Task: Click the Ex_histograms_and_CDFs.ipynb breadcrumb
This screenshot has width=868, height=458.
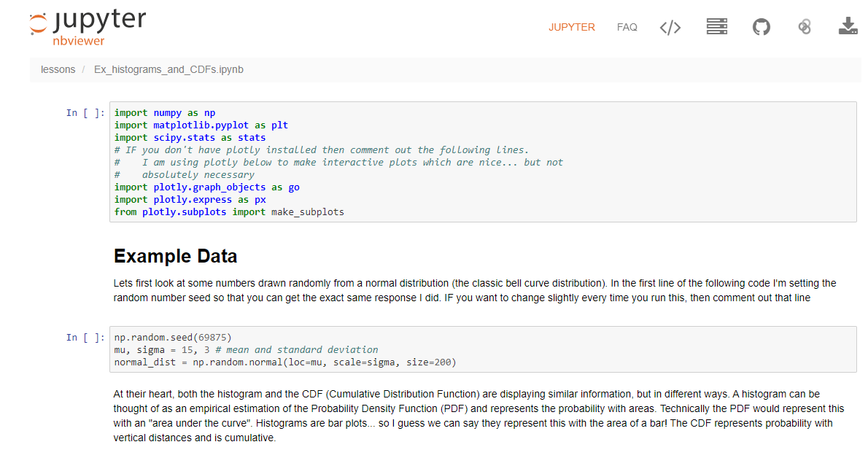Action: point(168,69)
